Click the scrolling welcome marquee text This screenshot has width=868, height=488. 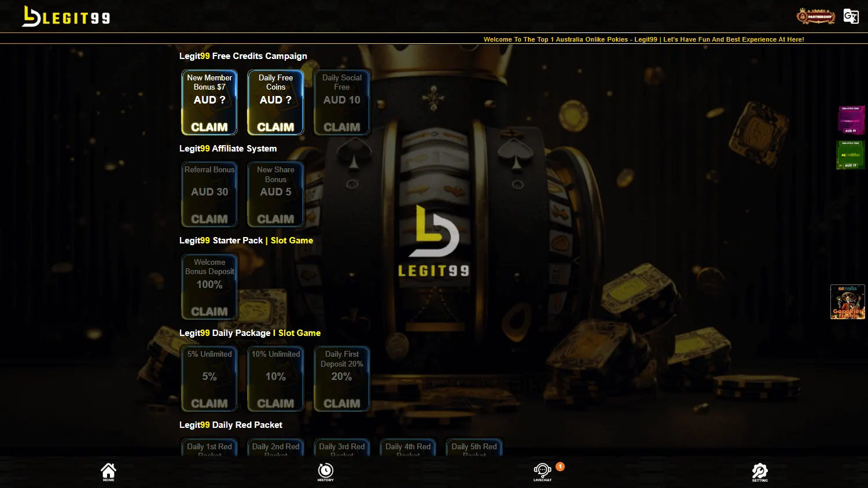pos(644,39)
